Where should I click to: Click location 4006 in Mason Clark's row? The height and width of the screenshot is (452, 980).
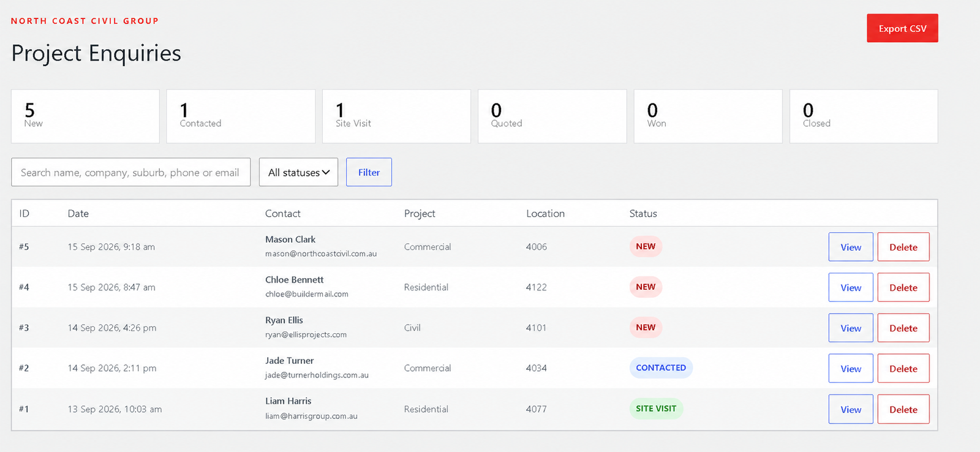click(x=537, y=247)
